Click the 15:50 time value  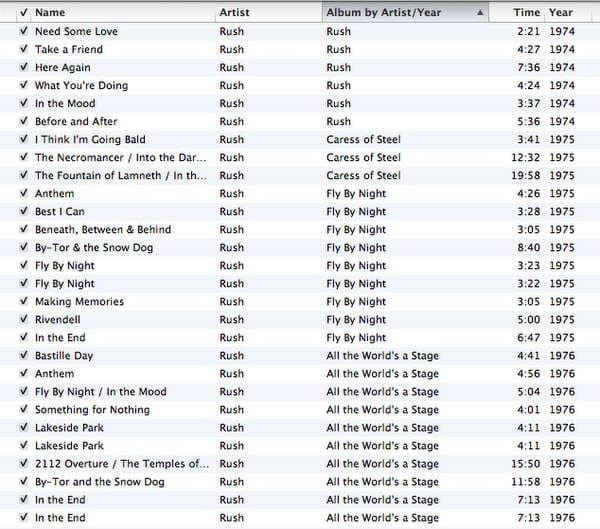(x=526, y=464)
